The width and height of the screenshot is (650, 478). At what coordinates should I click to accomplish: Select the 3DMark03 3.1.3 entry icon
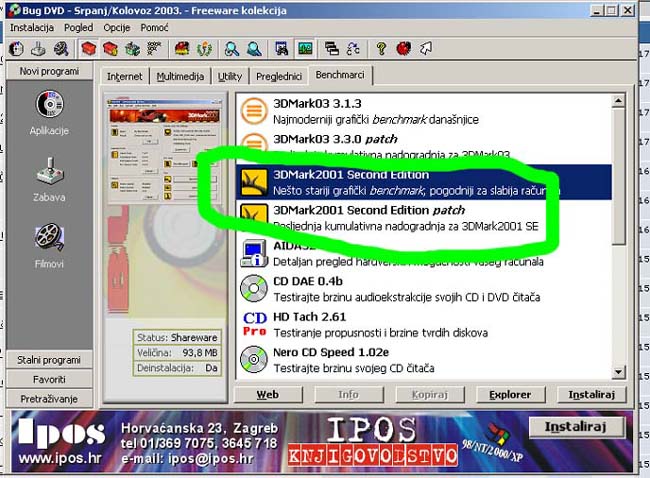(254, 111)
